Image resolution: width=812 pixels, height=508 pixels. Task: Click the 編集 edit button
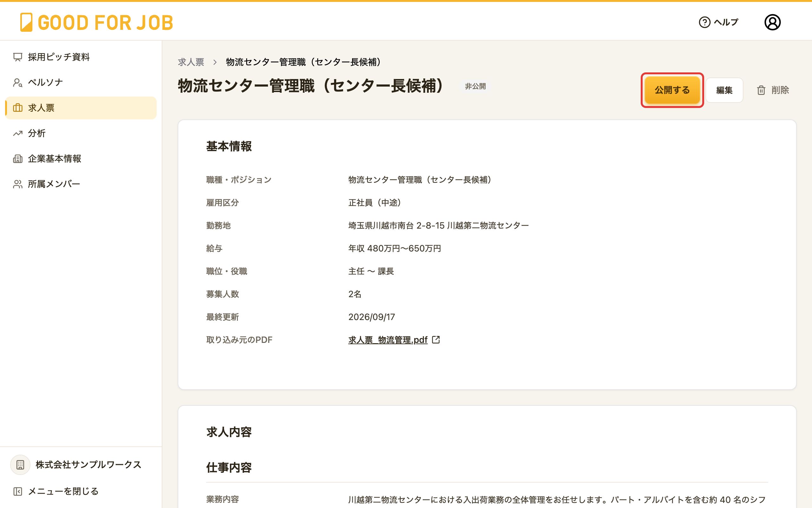(x=724, y=90)
